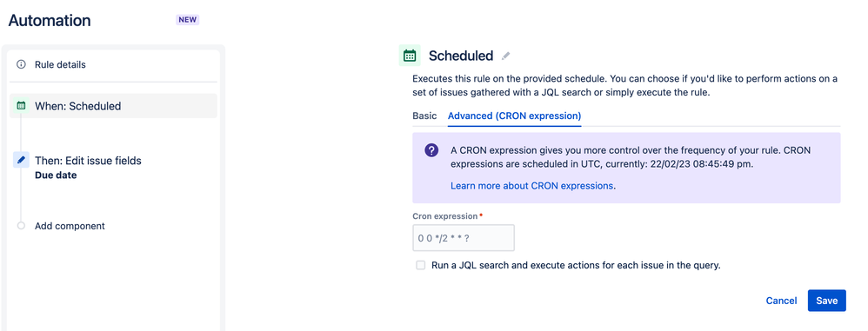
Task: Open the Learn more about CRON expressions link
Action: tap(532, 186)
